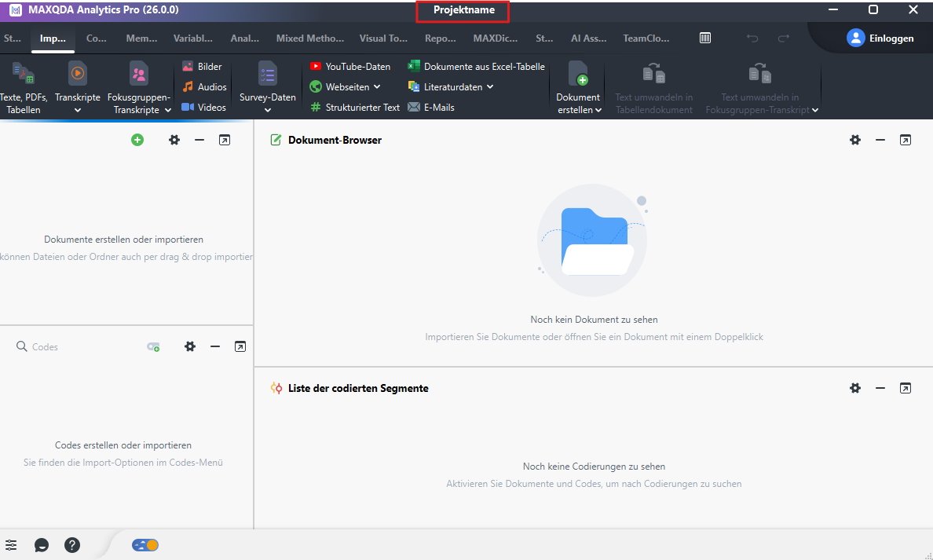
Task: Click 'Codes erstellen oder importieren' text
Action: pyautogui.click(x=123, y=445)
